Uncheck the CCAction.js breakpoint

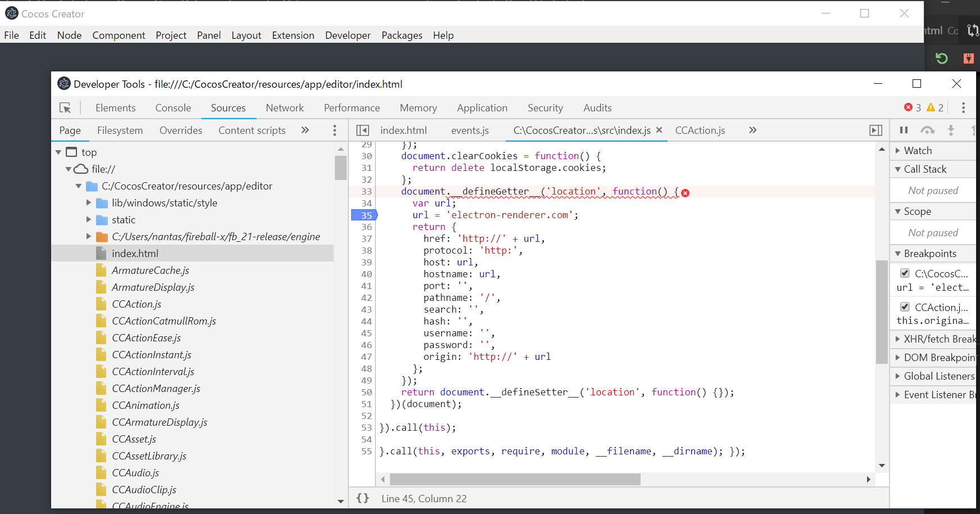(905, 307)
